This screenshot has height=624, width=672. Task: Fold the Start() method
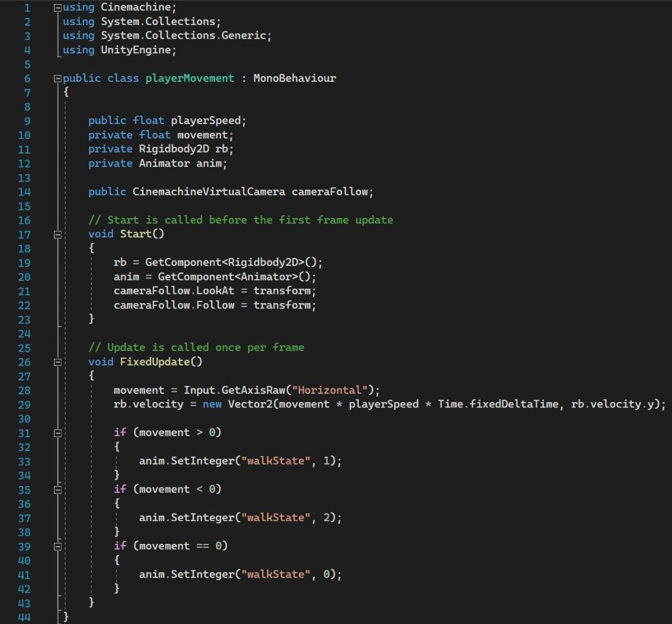[x=58, y=234]
